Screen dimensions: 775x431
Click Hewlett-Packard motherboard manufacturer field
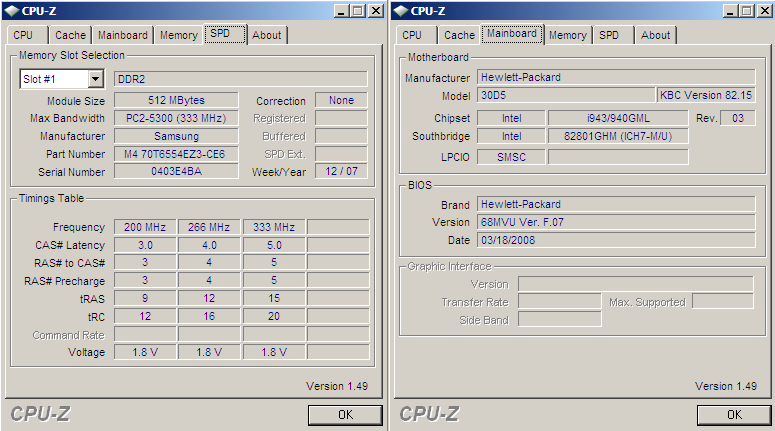616,77
